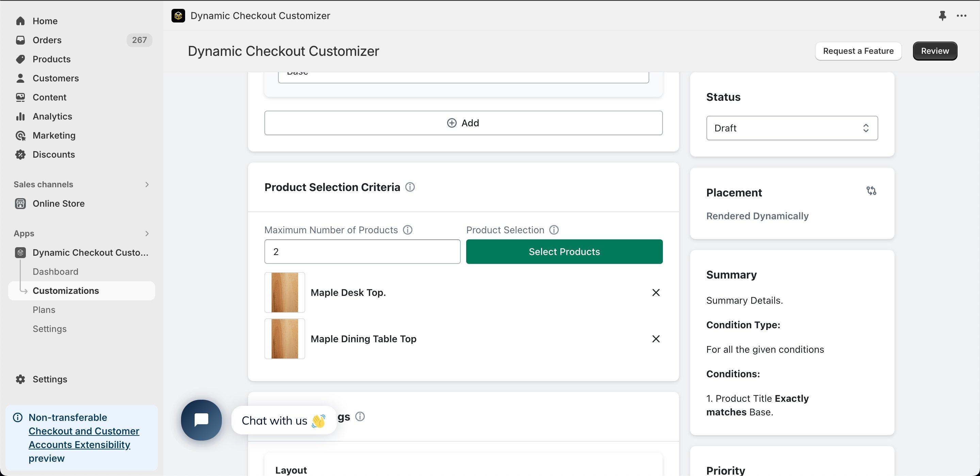Navigate to Orders
980x476 pixels.
[47, 40]
